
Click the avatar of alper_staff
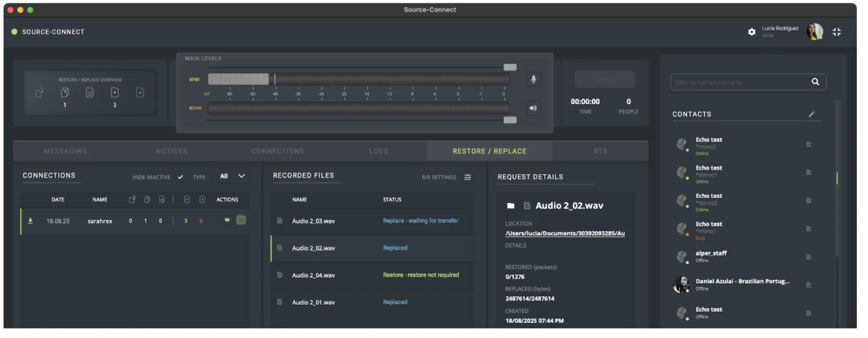coord(681,257)
